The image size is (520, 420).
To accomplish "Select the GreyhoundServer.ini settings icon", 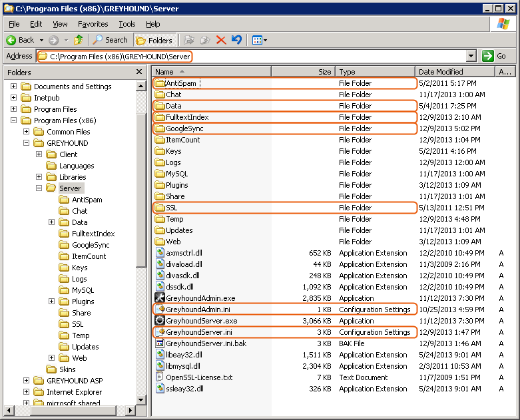I will pos(160,332).
